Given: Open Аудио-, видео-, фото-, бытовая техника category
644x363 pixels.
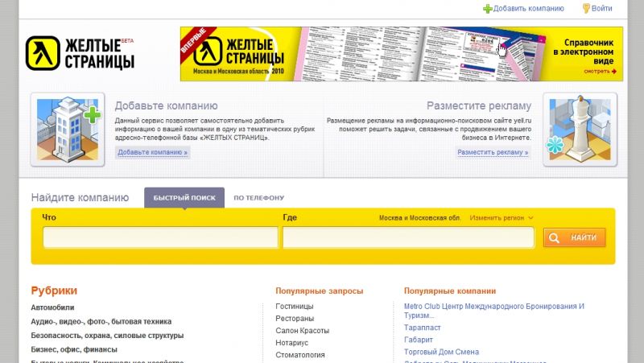Looking at the screenshot, I should pos(101,321).
